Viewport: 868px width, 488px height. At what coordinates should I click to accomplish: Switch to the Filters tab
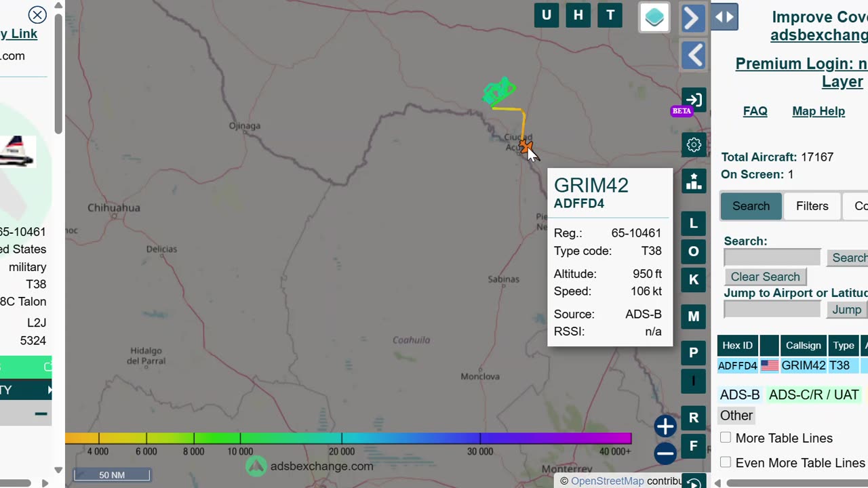[x=812, y=206]
